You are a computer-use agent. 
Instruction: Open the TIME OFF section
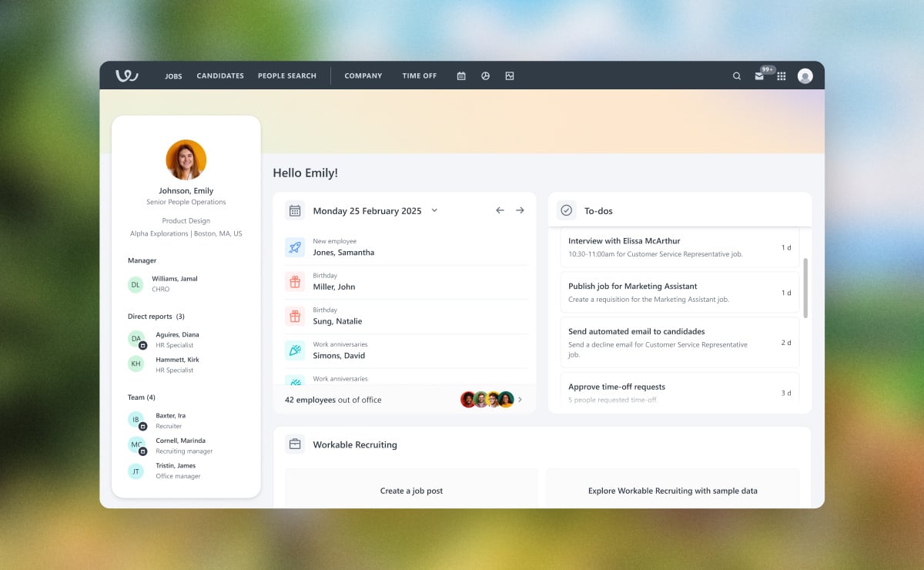pos(419,75)
